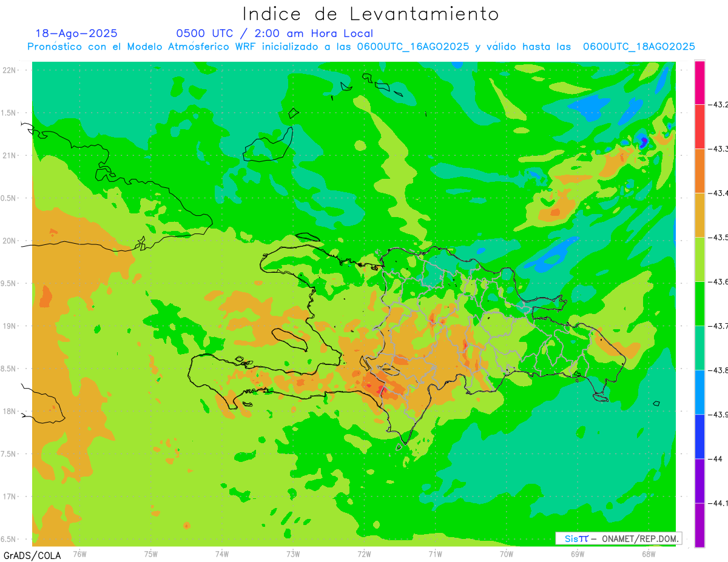Click the "72W" longitude label
Image resolution: width=728 pixels, height=562 pixels.
pos(364,554)
